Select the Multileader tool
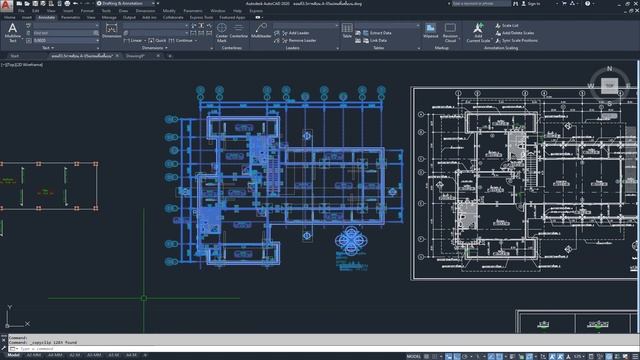Viewport: 640px width, 360px height. (x=261, y=31)
